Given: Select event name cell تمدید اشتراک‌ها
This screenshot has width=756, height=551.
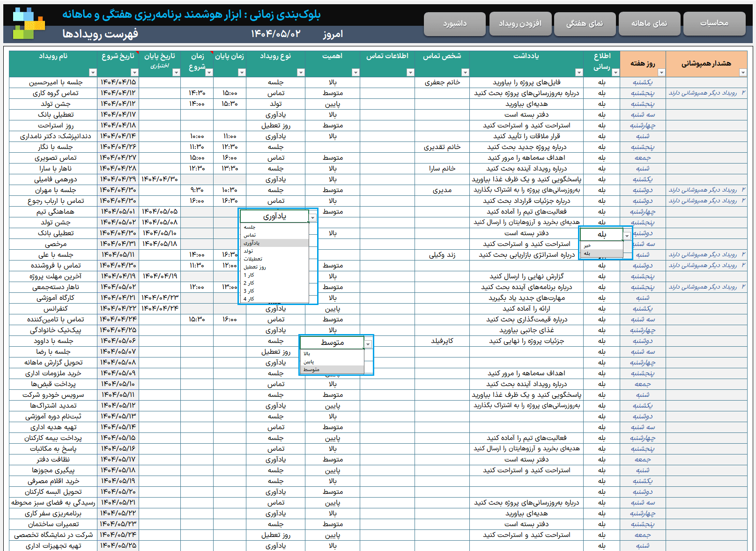Looking at the screenshot, I should click(x=53, y=406).
